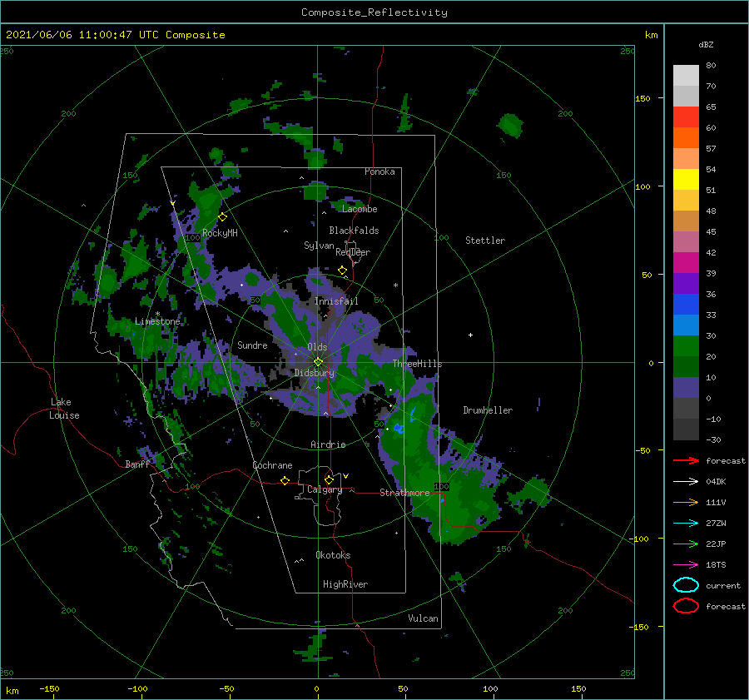Select the Olds label near radar center
The image size is (749, 700).
click(x=317, y=347)
